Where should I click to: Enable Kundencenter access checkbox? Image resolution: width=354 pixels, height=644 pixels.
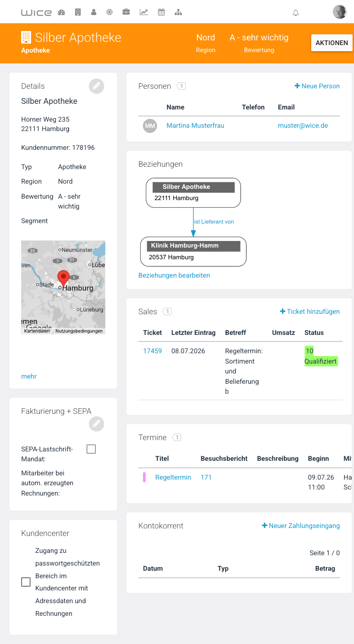26,582
